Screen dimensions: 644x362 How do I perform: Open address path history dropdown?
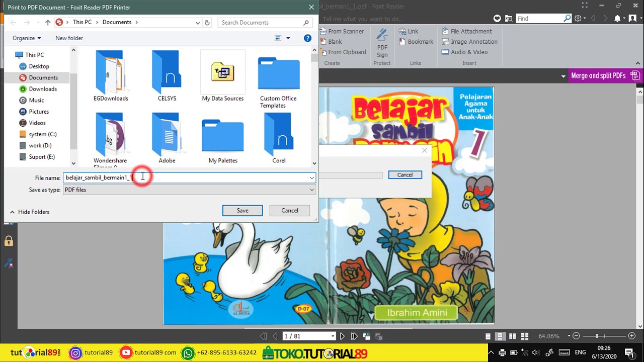click(198, 23)
